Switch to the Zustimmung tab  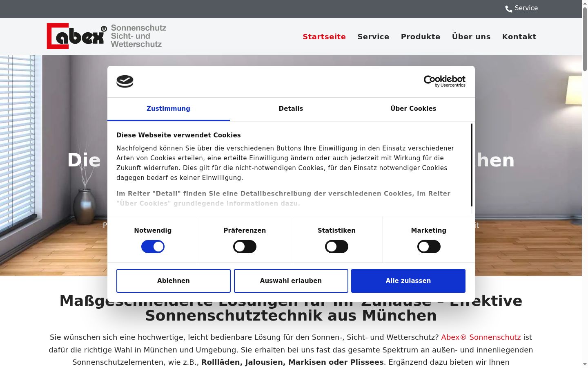pos(168,109)
